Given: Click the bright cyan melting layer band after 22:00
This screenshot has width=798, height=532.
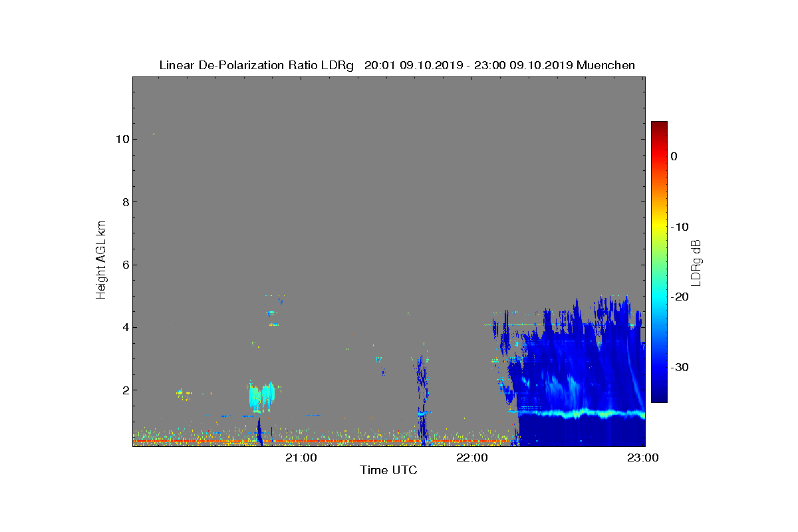Looking at the screenshot, I should [x=582, y=414].
